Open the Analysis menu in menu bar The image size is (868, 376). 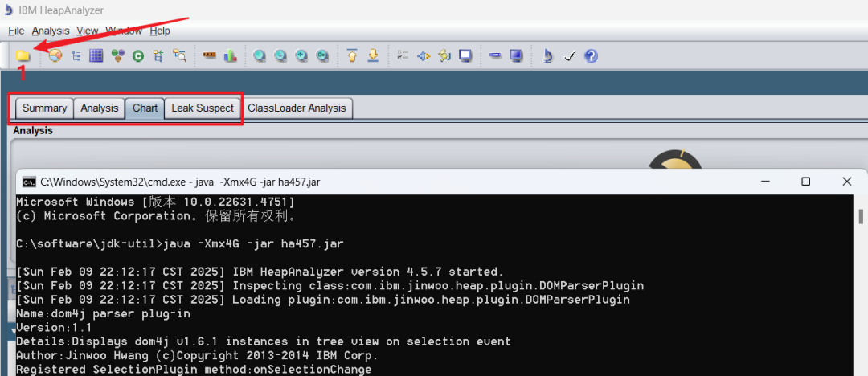51,31
